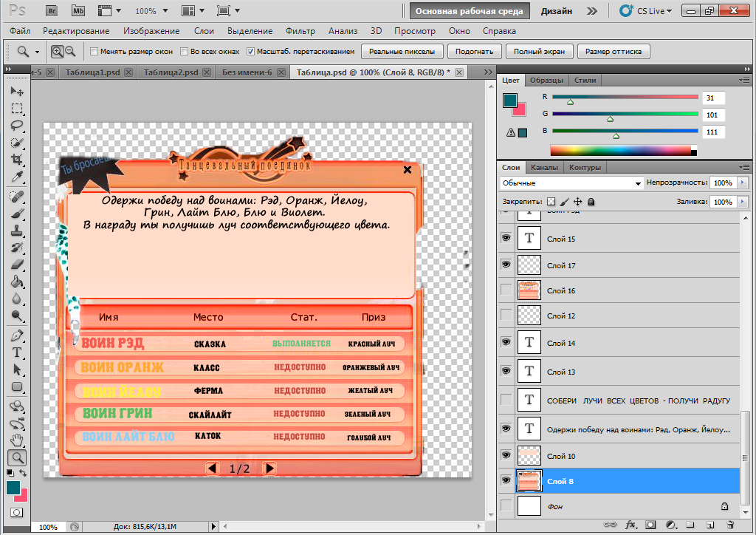
Task: Hide layer Слой 14
Action: 506,342
